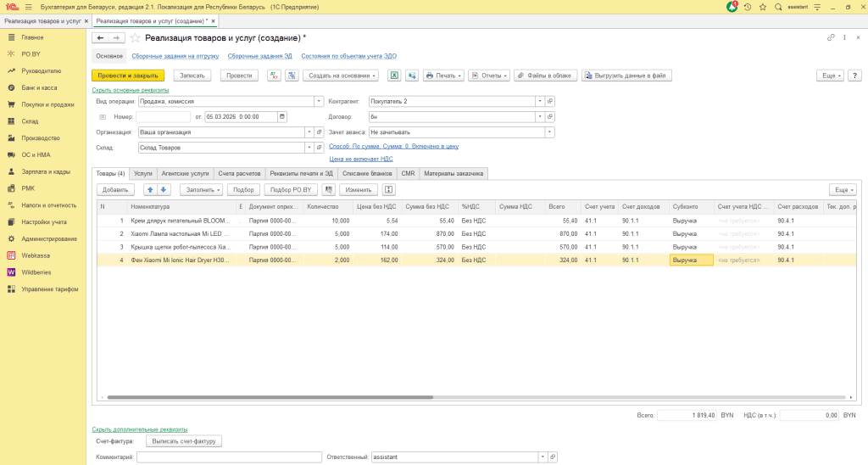Switch to the Услуги tab
This screenshot has width=868, height=465.
pos(143,173)
